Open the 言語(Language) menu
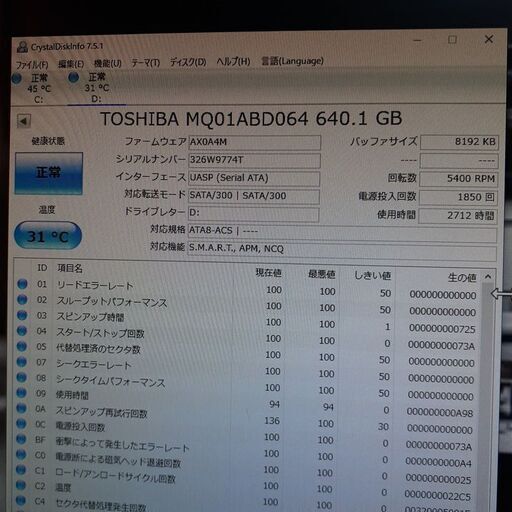The height and width of the screenshot is (512, 512). point(292,61)
